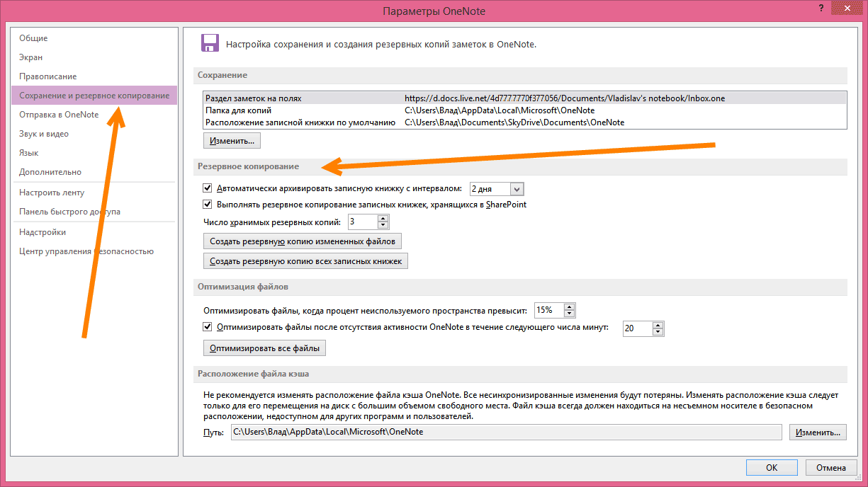Toggle optimize files after inactivity checkbox
The height and width of the screenshot is (487, 868).
208,327
